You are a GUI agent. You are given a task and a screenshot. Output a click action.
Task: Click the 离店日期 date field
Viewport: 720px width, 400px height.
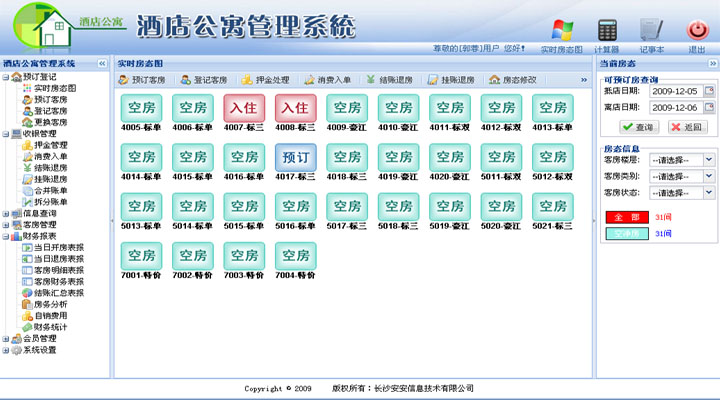676,108
